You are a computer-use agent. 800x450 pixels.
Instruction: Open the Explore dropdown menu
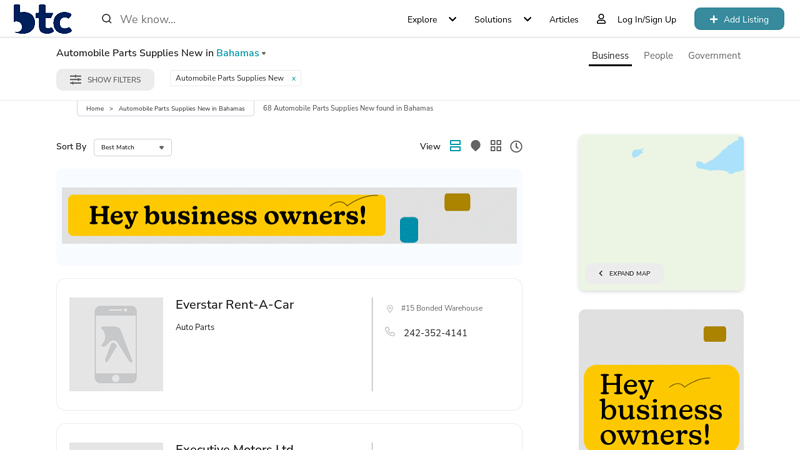[432, 19]
